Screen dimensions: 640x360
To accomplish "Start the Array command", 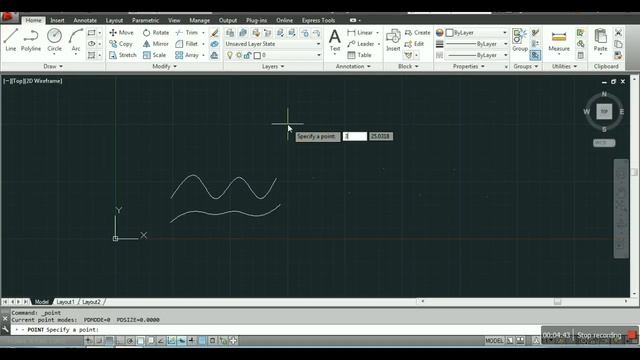I will tap(187, 55).
